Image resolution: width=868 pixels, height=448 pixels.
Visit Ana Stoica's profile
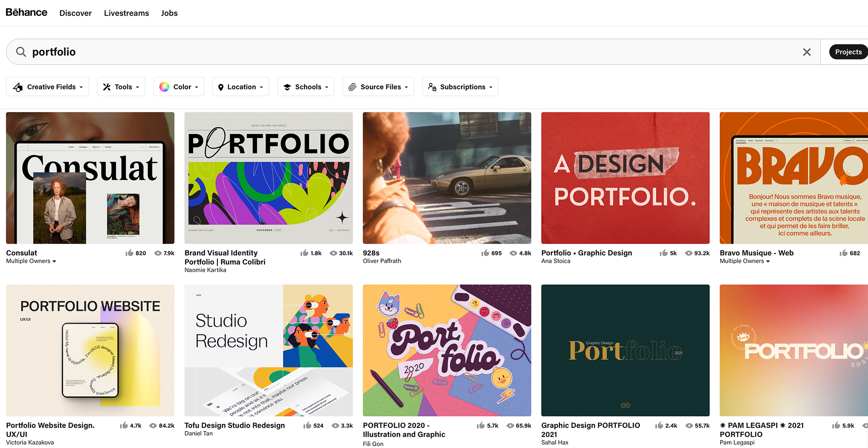(x=556, y=261)
